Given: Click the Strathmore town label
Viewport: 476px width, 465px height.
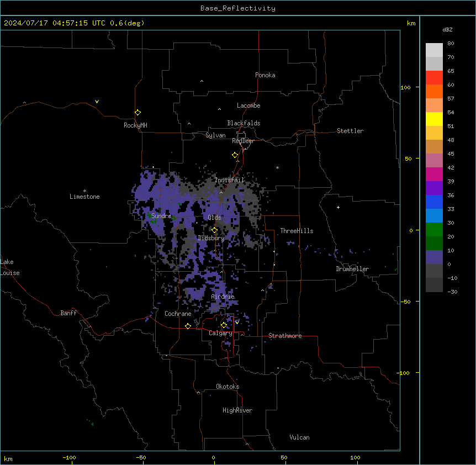Looking at the screenshot, I should [285, 336].
